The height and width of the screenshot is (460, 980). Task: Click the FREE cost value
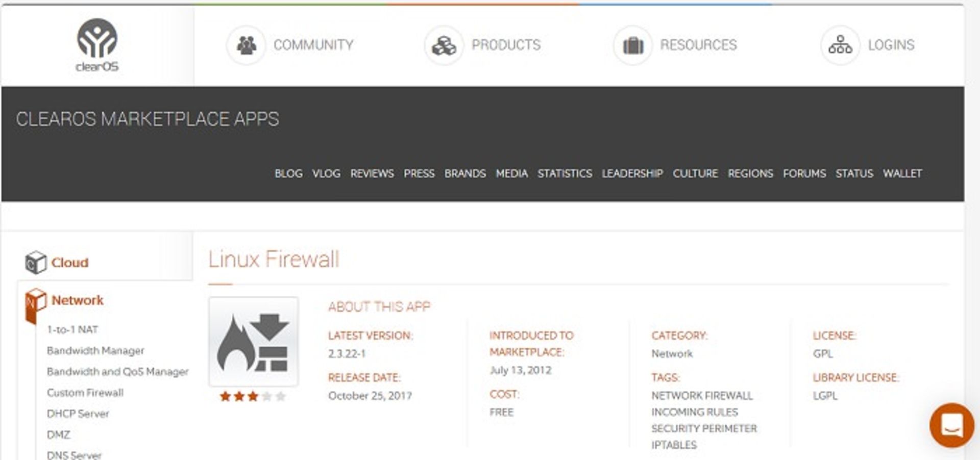point(502,412)
